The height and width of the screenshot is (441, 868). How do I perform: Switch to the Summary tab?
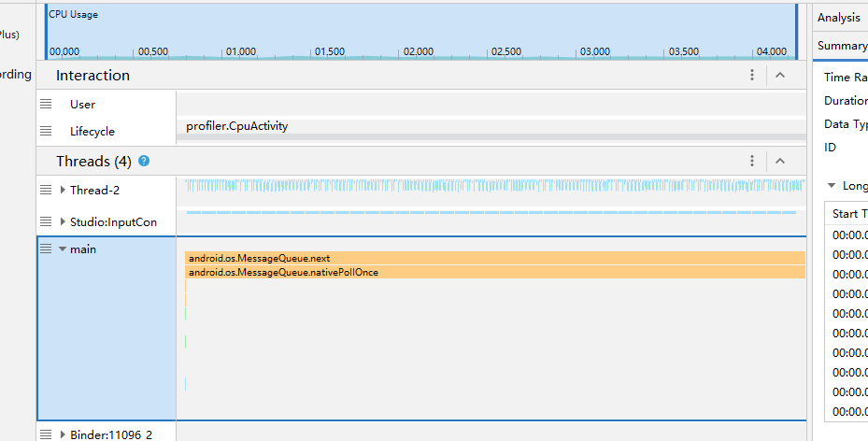click(x=843, y=46)
